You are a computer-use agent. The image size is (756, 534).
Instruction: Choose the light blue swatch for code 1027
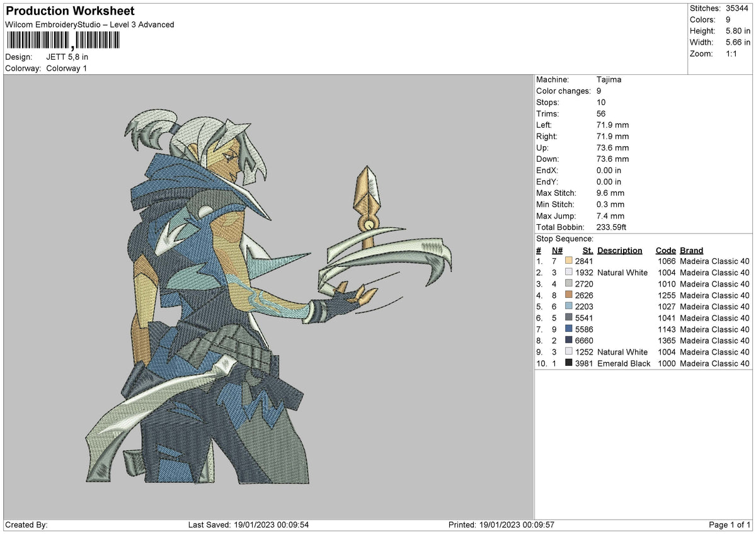coord(569,307)
